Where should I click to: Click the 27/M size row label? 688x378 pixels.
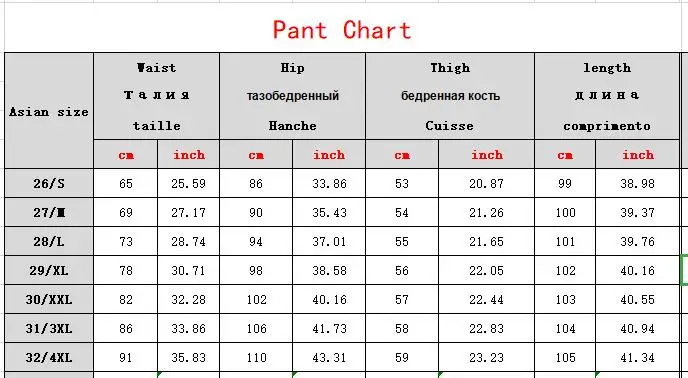[x=49, y=212]
